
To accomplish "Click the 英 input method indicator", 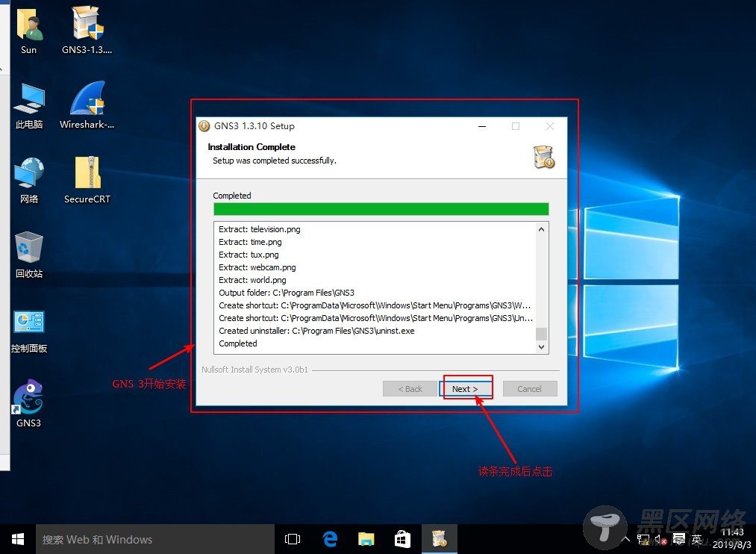I will 697,539.
